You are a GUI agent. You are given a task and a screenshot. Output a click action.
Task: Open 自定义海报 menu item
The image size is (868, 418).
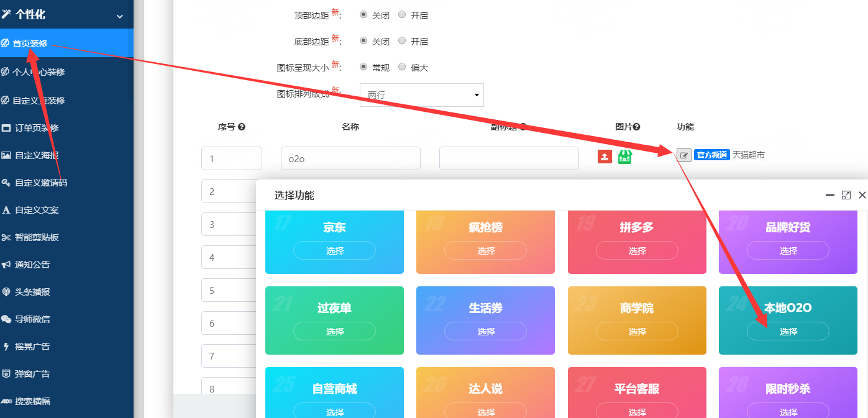(x=66, y=155)
